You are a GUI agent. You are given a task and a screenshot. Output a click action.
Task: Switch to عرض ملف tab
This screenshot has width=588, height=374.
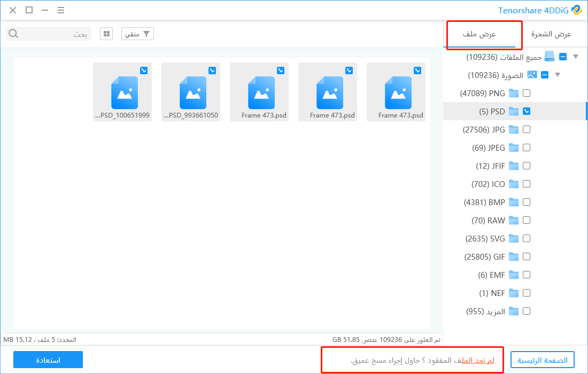tap(479, 35)
